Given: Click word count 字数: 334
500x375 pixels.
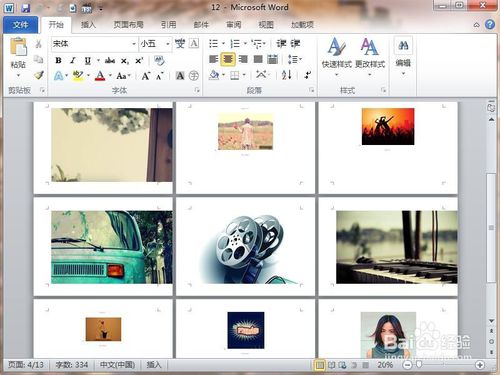Looking at the screenshot, I should coord(72,365).
